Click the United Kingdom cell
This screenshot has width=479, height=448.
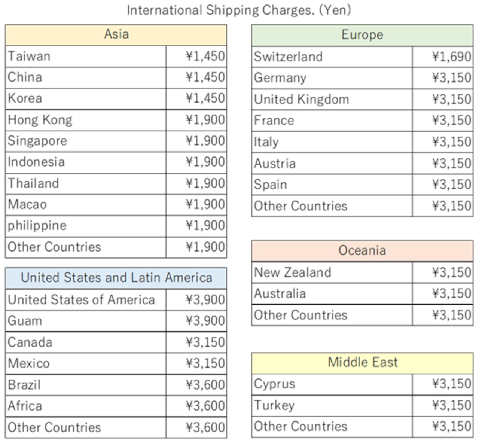332,100
